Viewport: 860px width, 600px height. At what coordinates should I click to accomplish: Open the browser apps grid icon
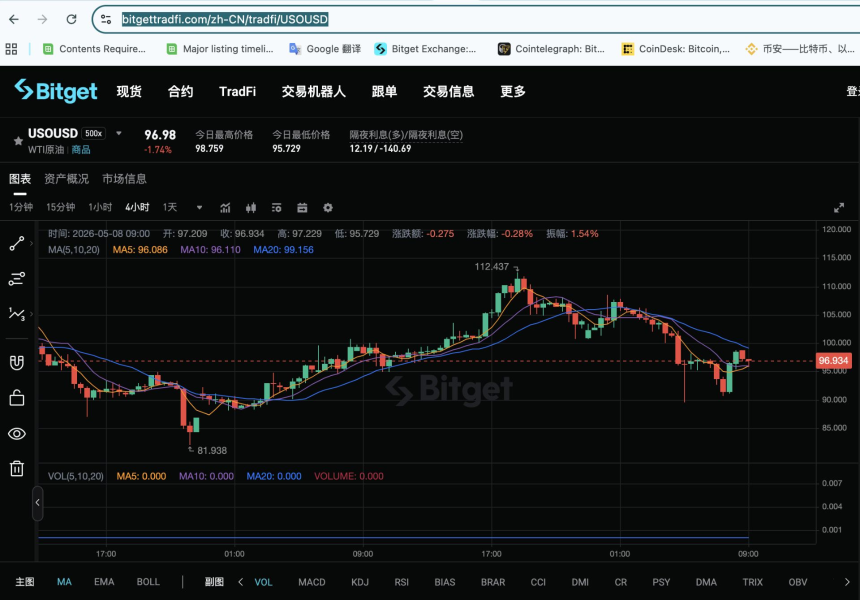[11, 49]
